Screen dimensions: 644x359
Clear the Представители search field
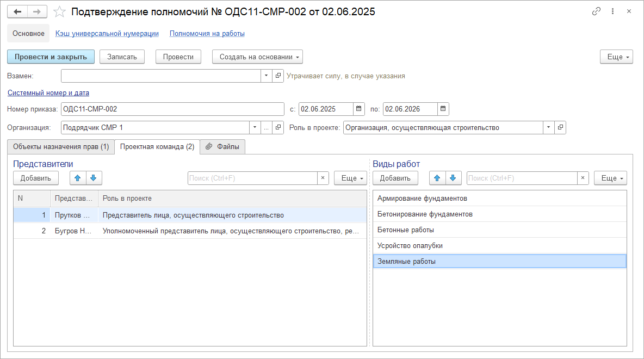tap(323, 178)
